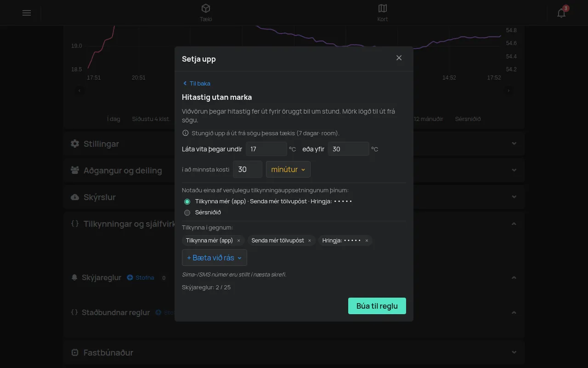Image resolution: width=588 pixels, height=368 pixels.
Task: Open the mínútur unit dropdown
Action: tap(288, 169)
